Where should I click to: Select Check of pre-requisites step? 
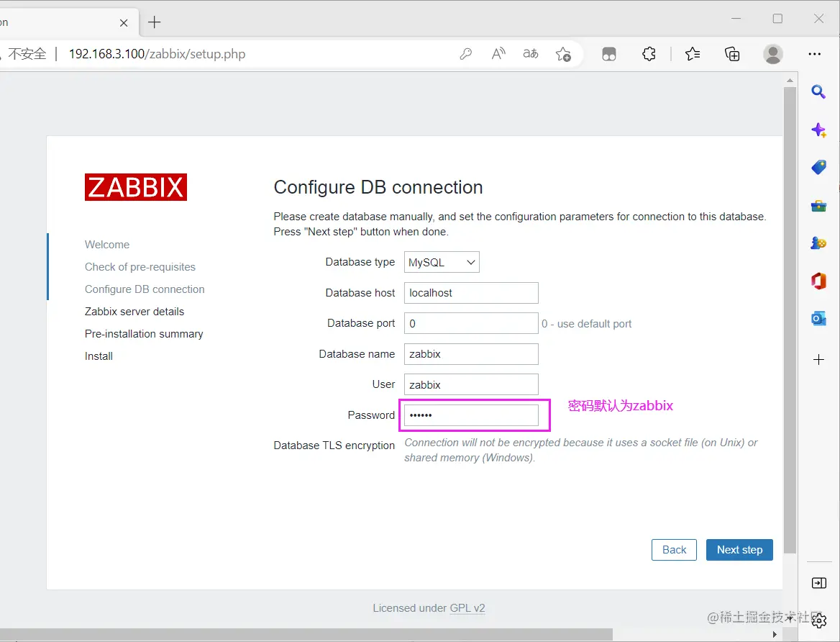tap(140, 267)
